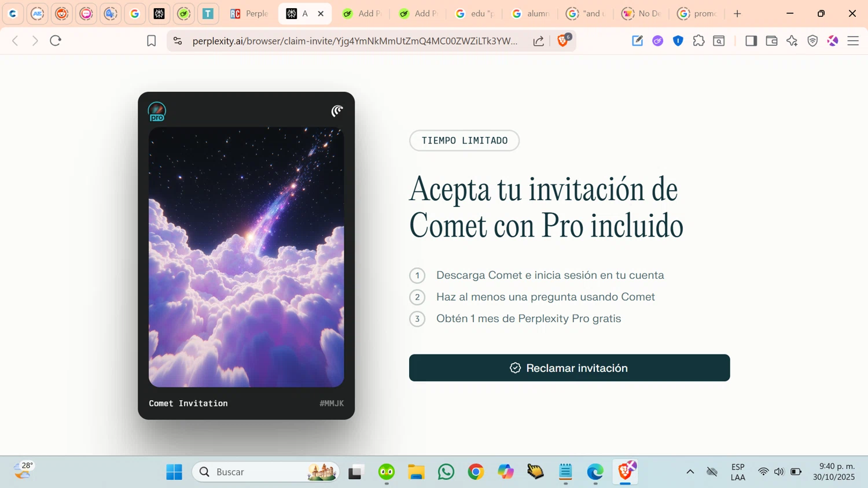Click the Reclamar invitación button
This screenshot has width=868, height=488.
pyautogui.click(x=569, y=368)
